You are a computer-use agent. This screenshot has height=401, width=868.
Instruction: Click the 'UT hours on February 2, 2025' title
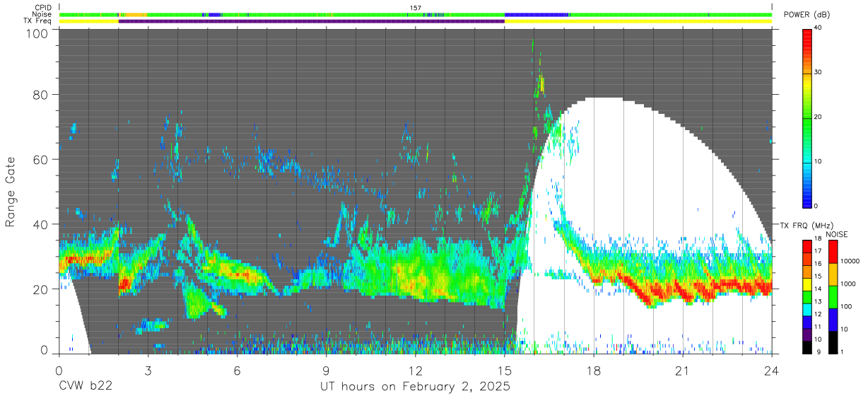coord(415,387)
